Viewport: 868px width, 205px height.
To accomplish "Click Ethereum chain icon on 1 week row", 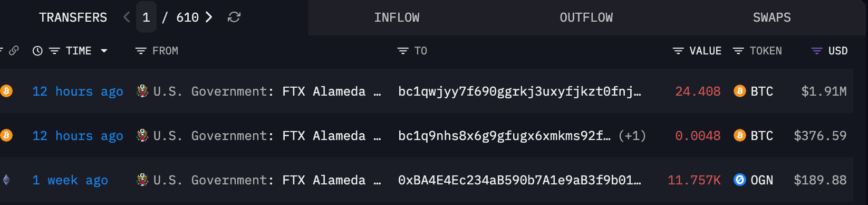I will click(x=6, y=180).
